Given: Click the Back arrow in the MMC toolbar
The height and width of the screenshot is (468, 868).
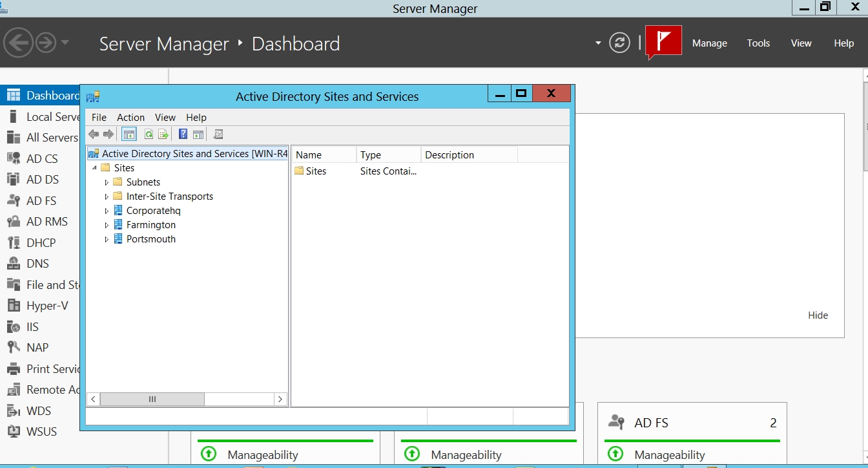Looking at the screenshot, I should [94, 134].
